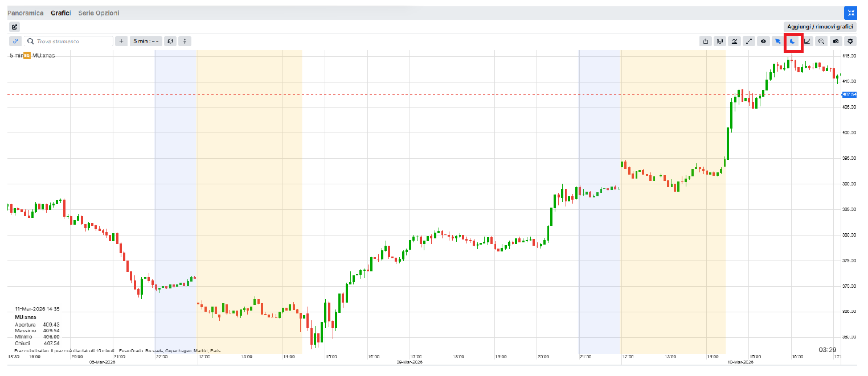Image resolution: width=868 pixels, height=376 pixels.
Task: Open the chart type candlestick icon
Action: click(x=720, y=41)
